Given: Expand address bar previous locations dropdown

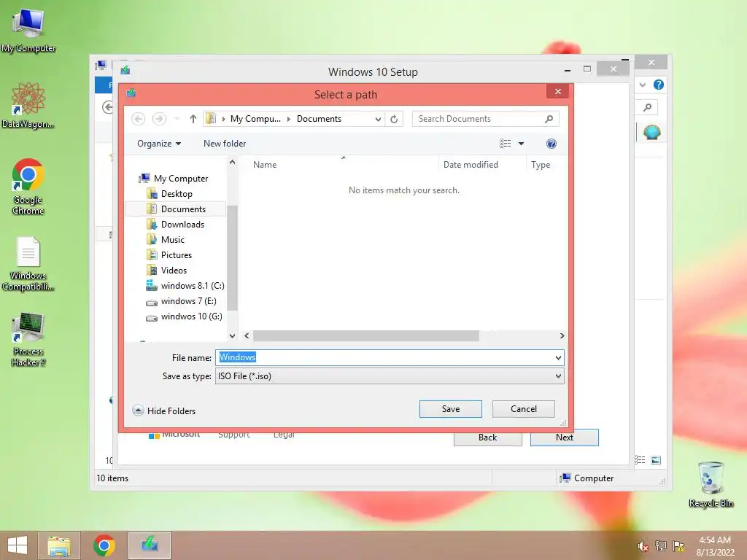Looking at the screenshot, I should (378, 119).
